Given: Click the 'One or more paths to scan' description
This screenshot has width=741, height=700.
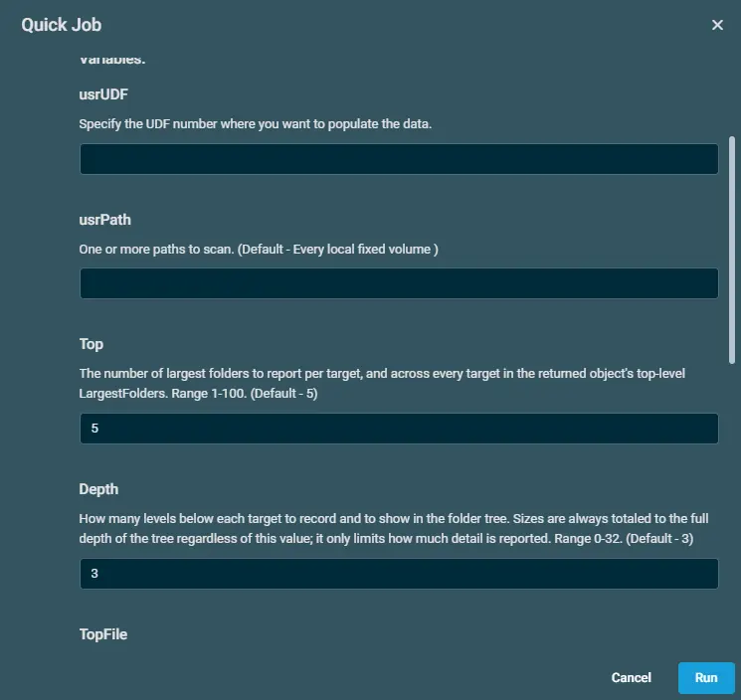Looking at the screenshot, I should click(259, 249).
